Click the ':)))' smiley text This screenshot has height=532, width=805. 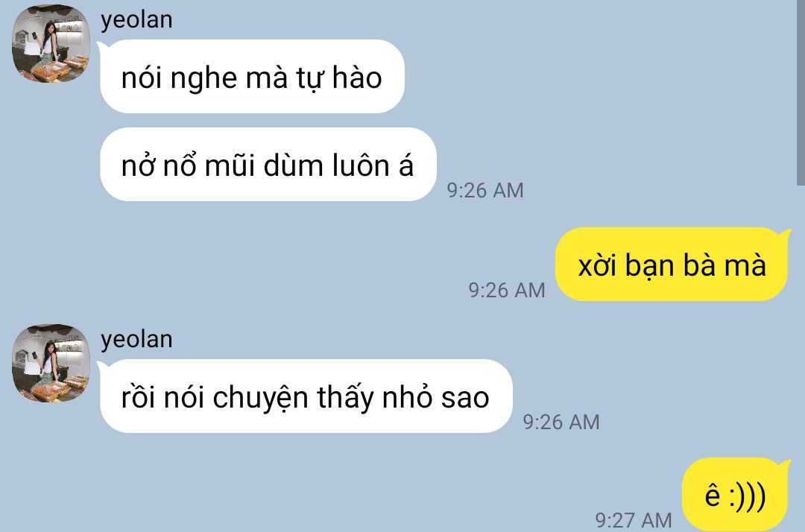coord(748,496)
